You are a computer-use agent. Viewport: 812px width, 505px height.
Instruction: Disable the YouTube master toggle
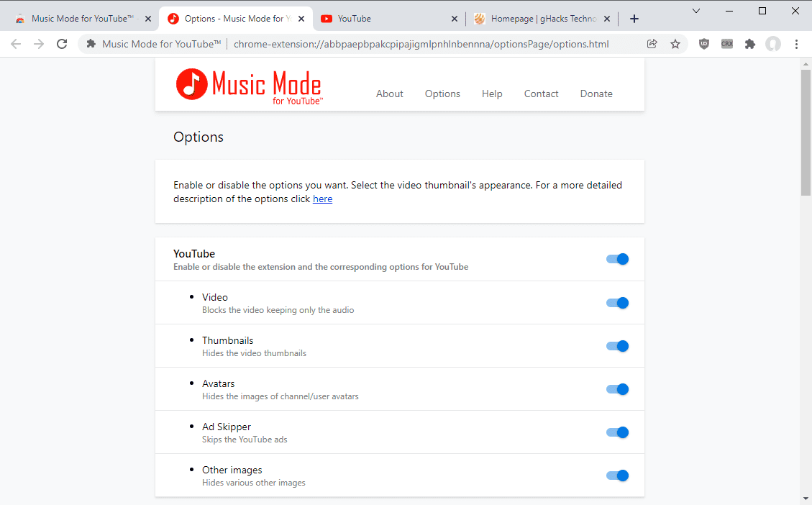pos(617,259)
